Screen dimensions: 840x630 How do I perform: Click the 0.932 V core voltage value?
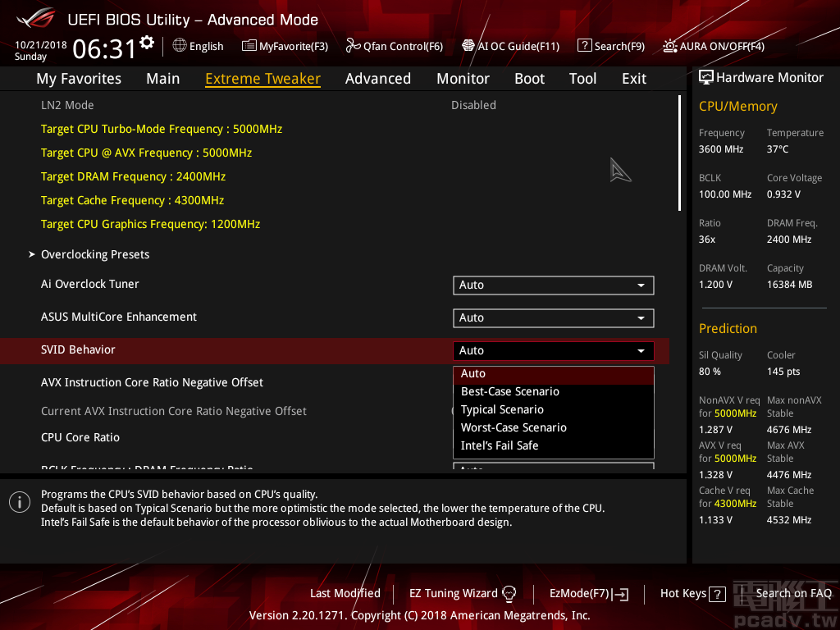pyautogui.click(x=783, y=194)
